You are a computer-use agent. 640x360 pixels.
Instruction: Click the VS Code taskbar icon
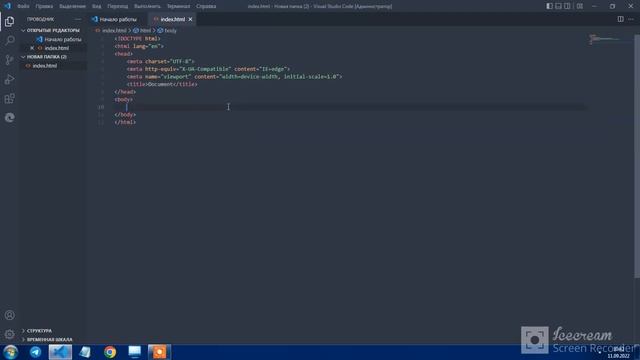(60, 352)
